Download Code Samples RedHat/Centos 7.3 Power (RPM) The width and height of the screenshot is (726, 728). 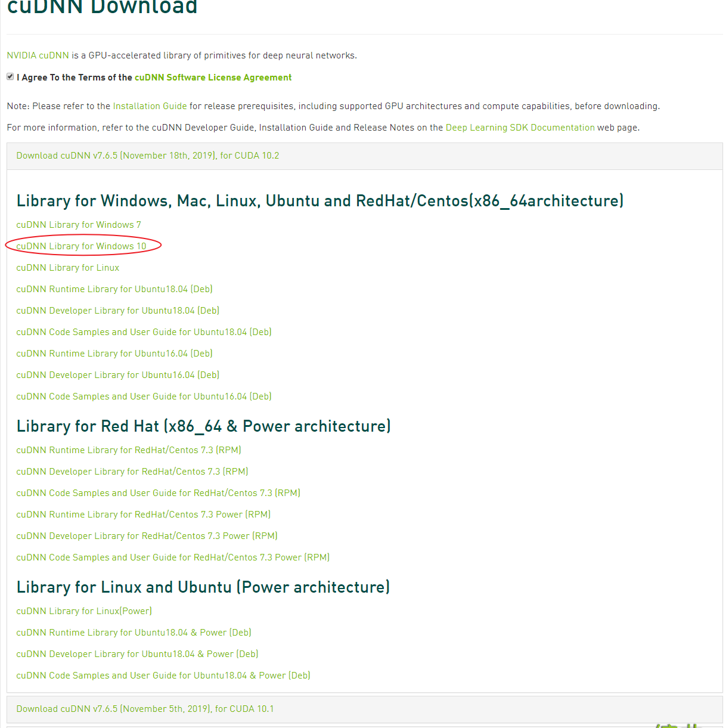click(x=173, y=557)
